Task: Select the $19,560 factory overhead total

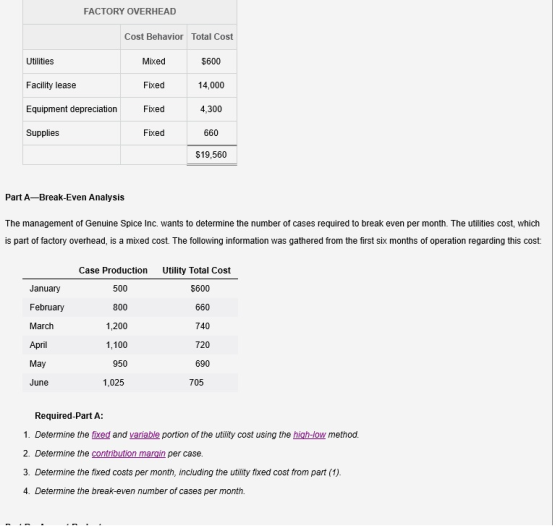Action: pos(211,155)
